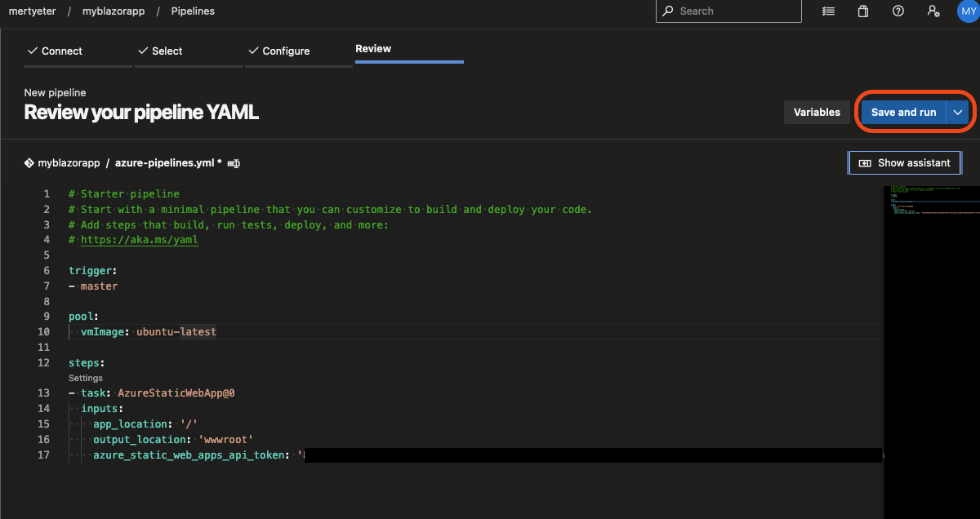Click the 'Review your pipeline YAML' heading
Viewport: 980px width, 519px height.
coord(141,113)
